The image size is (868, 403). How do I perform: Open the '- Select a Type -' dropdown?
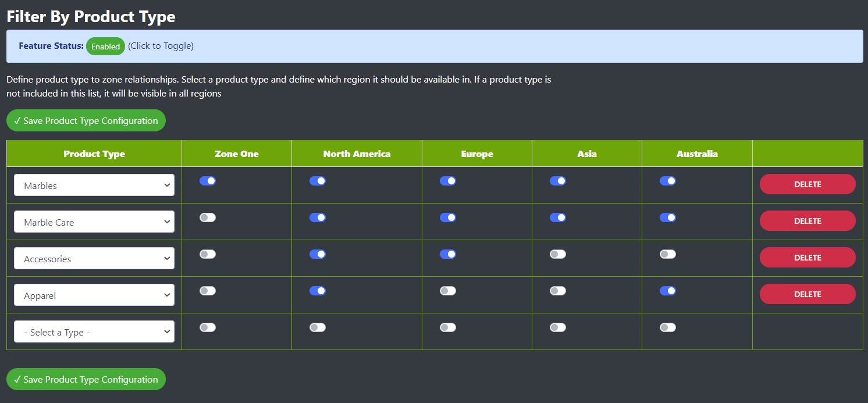coord(94,332)
